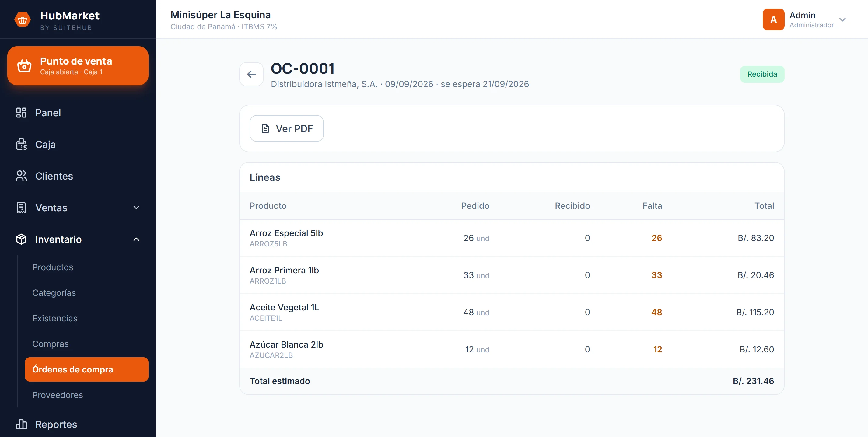Click the Minisúper La Esquina store name

tap(220, 15)
